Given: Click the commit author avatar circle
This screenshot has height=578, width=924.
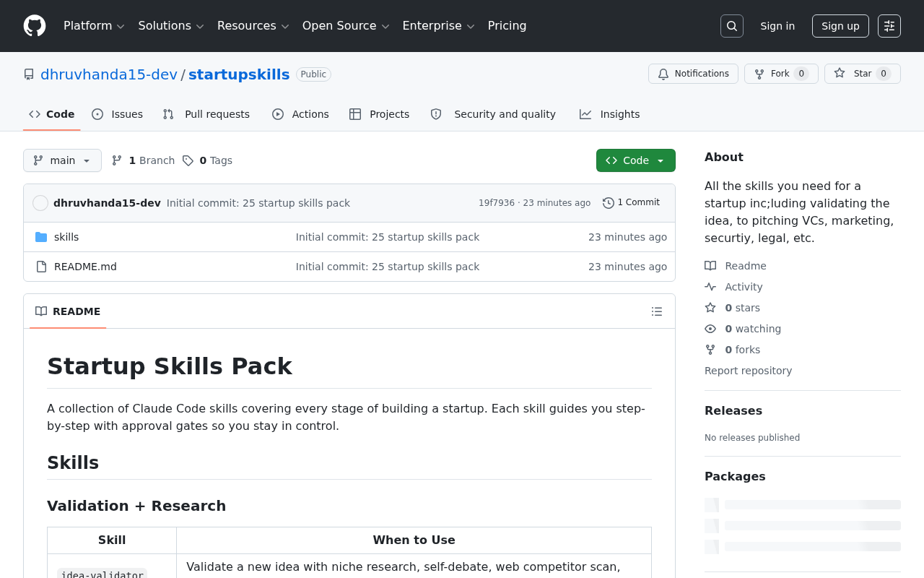Looking at the screenshot, I should pos(40,203).
